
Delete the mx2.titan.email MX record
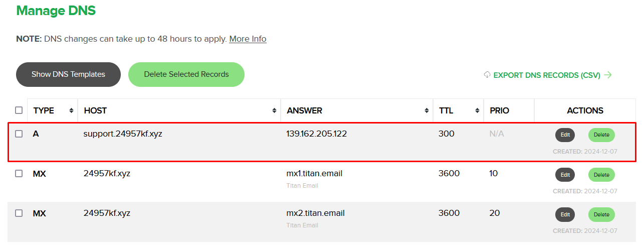[x=601, y=214]
